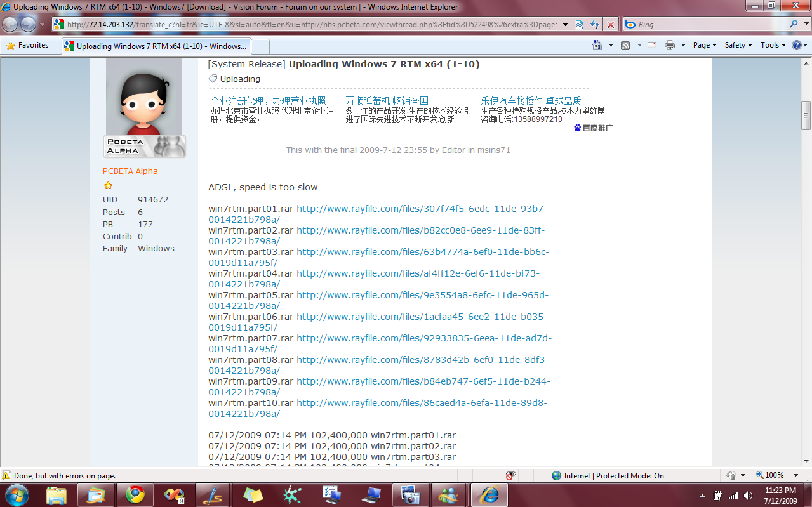This screenshot has height=507, width=812.
Task: Click the InPrivate filtering status bar icon
Action: (510, 475)
